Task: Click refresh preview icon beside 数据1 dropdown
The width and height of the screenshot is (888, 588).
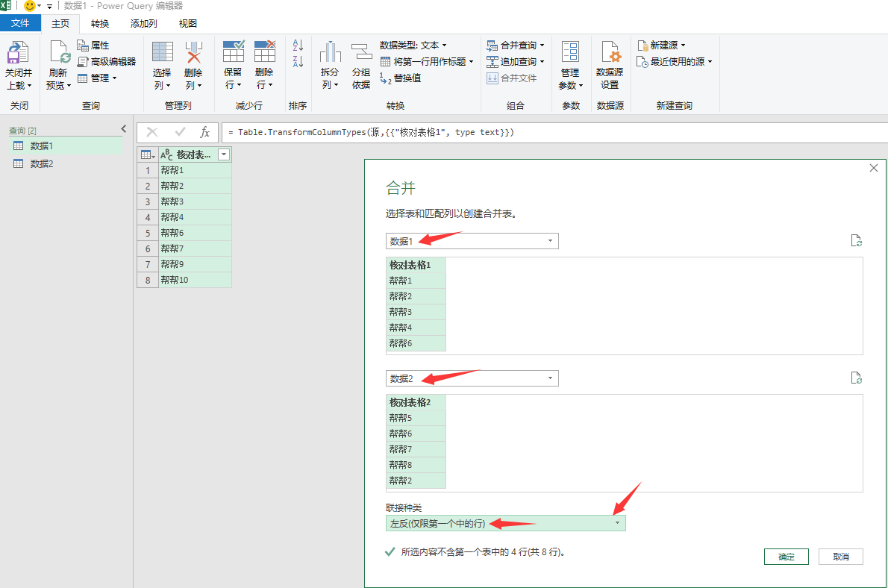Action: (x=857, y=241)
